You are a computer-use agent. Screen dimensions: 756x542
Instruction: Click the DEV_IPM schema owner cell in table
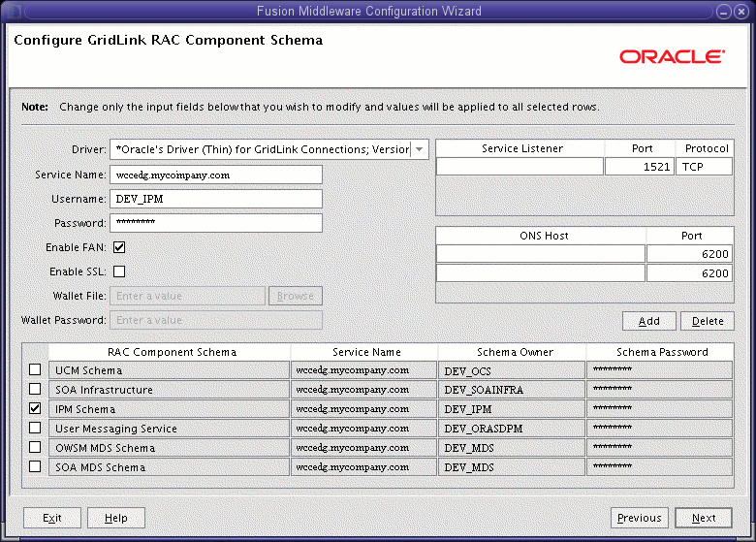coord(512,409)
